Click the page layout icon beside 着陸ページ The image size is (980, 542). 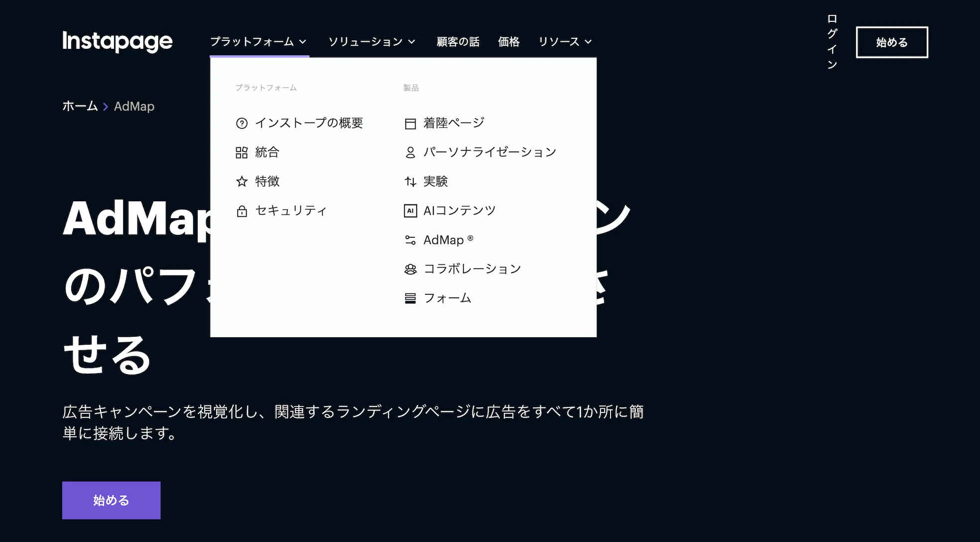[x=410, y=124]
